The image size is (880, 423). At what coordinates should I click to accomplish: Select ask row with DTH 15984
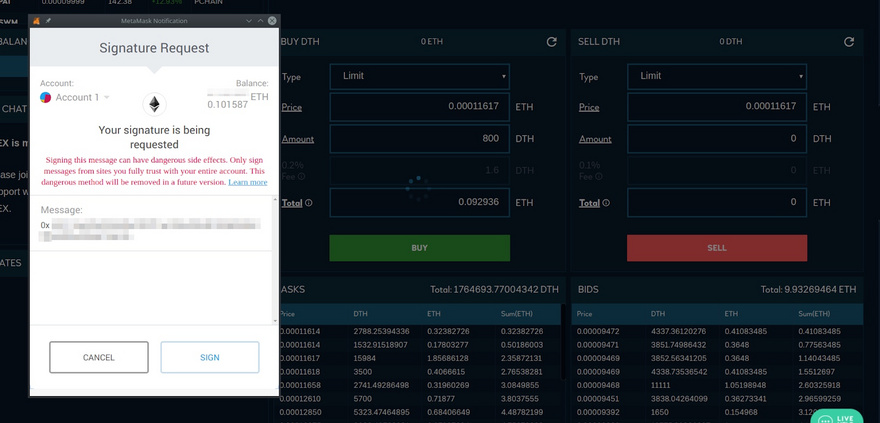click(420, 358)
